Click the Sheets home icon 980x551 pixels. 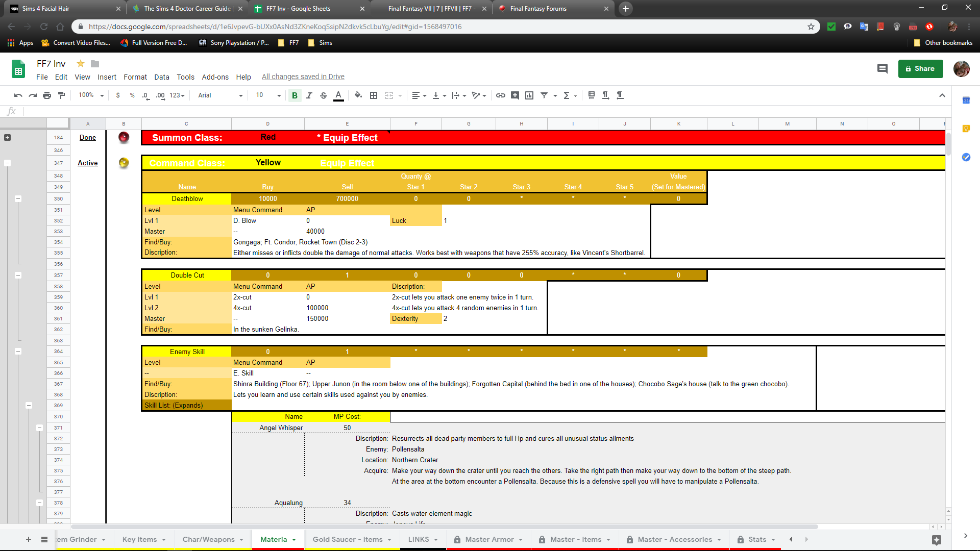pos(18,69)
